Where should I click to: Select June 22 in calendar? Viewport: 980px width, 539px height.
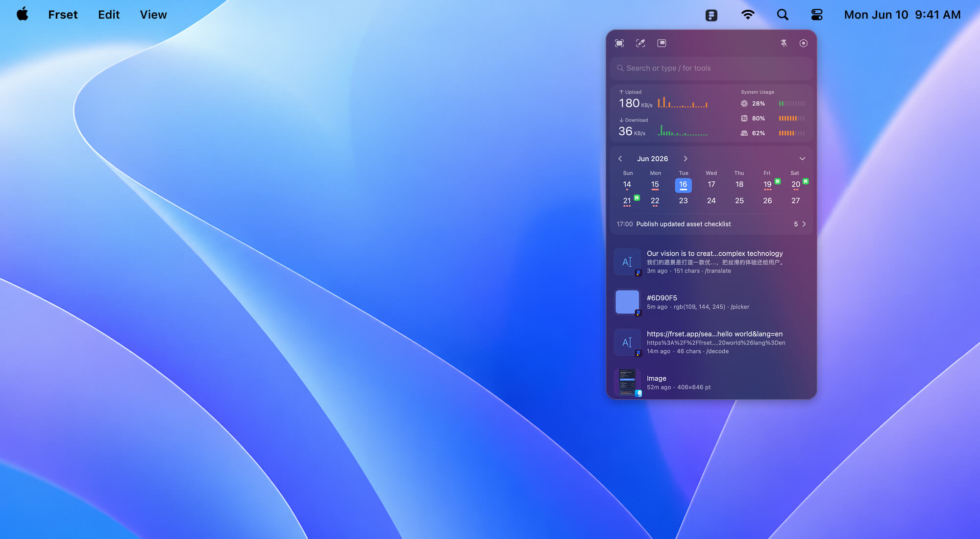[655, 201]
